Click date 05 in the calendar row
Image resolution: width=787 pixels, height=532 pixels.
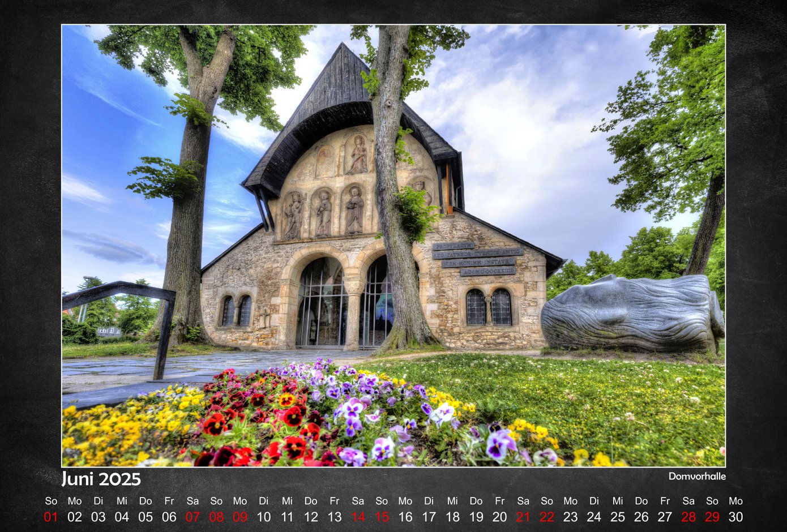click(x=146, y=517)
